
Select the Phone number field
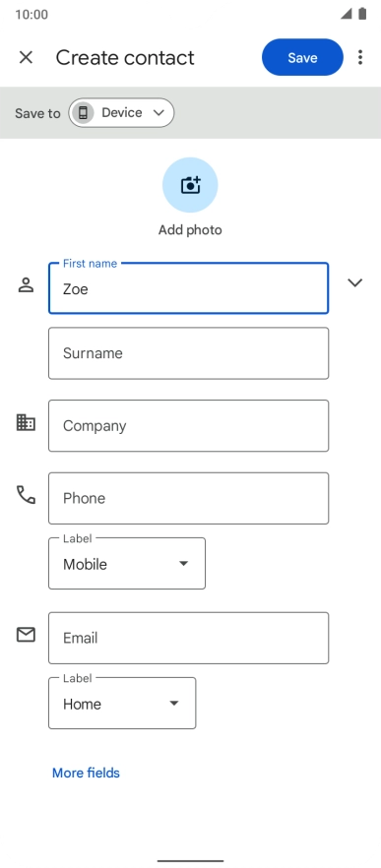(x=188, y=498)
